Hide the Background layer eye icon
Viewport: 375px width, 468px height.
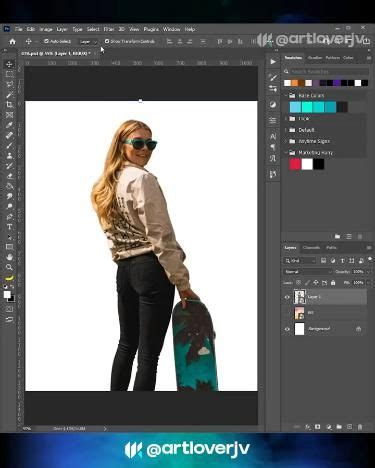(x=287, y=329)
